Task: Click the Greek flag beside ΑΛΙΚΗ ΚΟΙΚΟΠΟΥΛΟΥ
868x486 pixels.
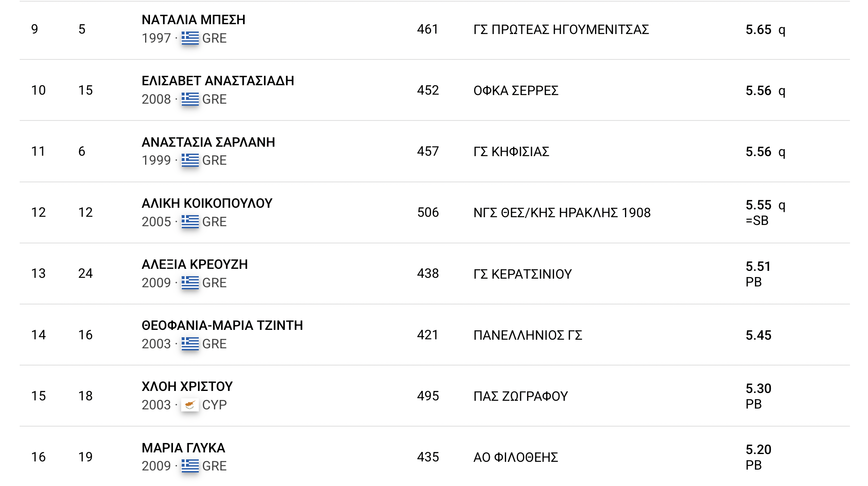Action: pyautogui.click(x=190, y=222)
